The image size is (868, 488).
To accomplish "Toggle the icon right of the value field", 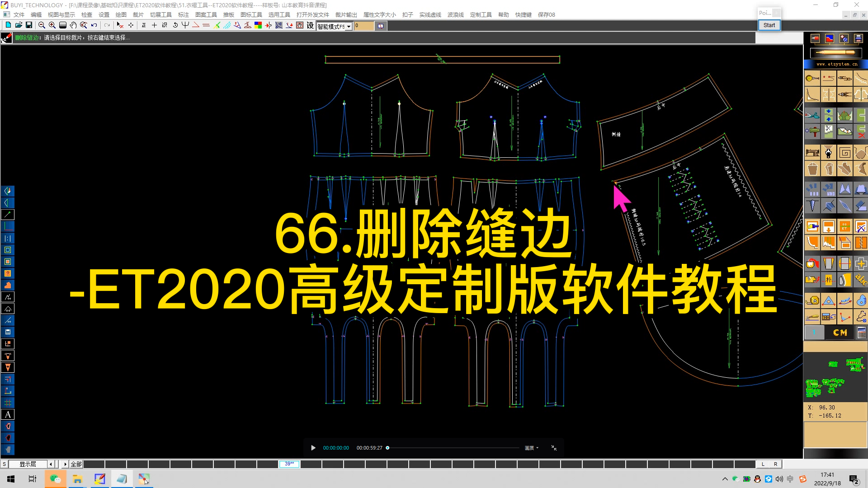I will [x=381, y=26].
